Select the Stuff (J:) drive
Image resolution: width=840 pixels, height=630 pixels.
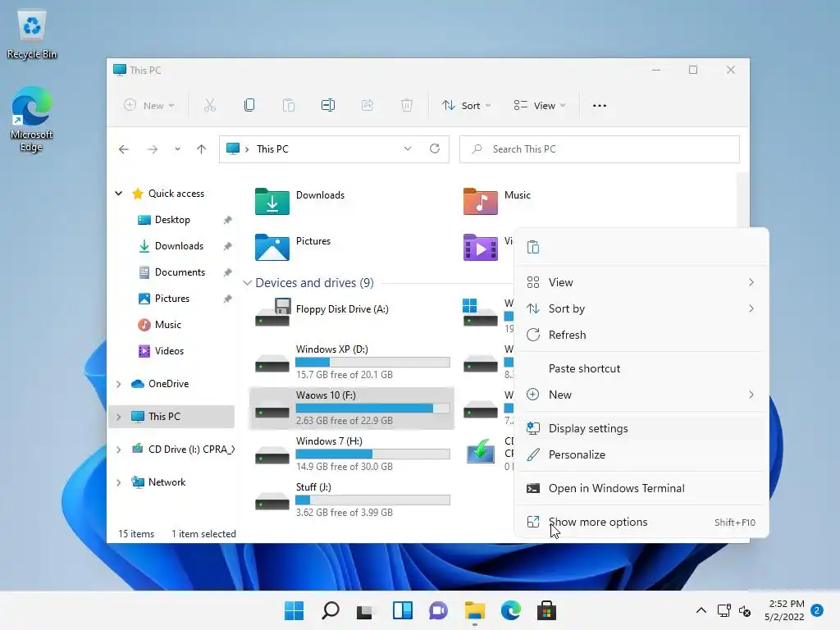(x=351, y=500)
